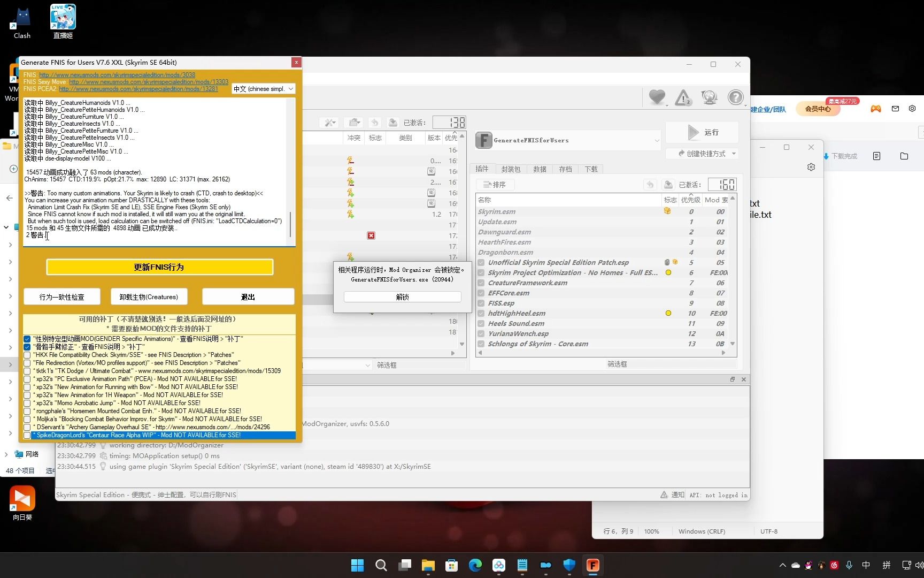Enable Archery Gameplay Overhaul SE checkbox
This screenshot has width=924, height=578.
(27, 428)
